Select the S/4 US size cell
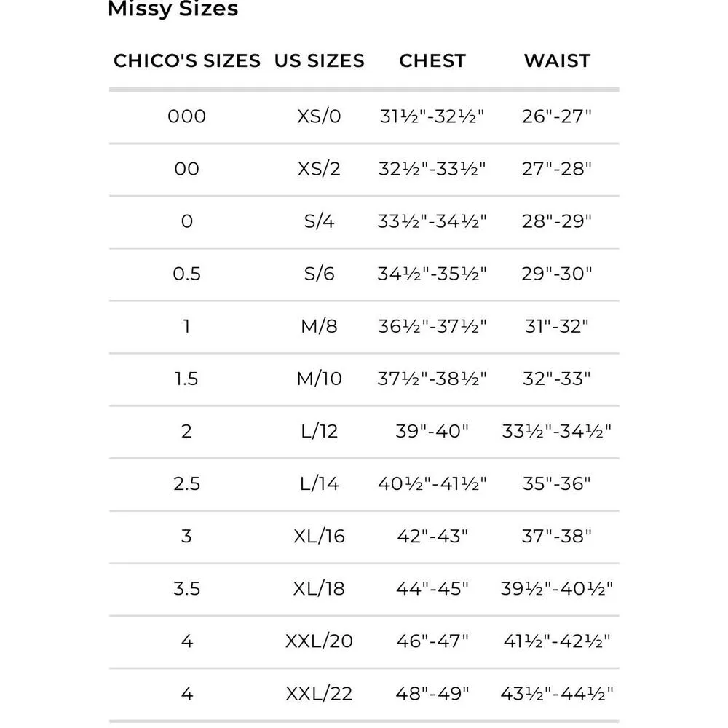The image size is (728, 728). pos(319,221)
